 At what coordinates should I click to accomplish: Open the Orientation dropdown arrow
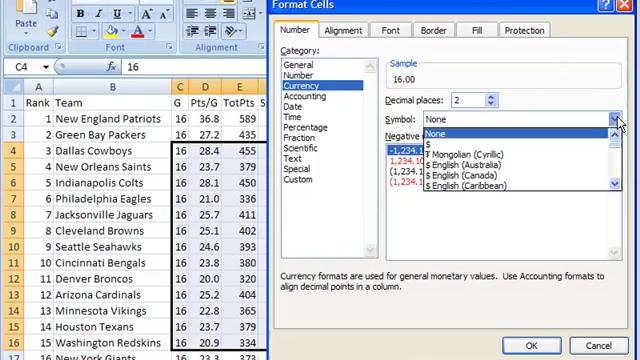click(241, 31)
